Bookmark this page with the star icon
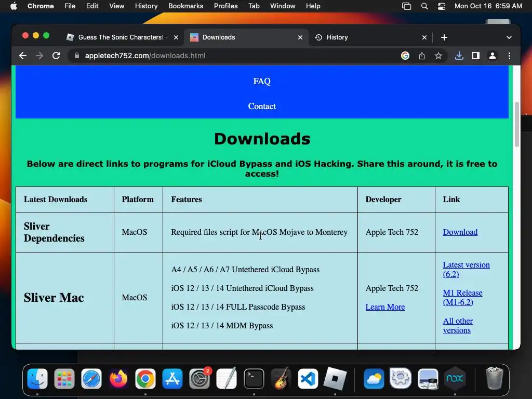Image resolution: width=532 pixels, height=399 pixels. tap(438, 56)
